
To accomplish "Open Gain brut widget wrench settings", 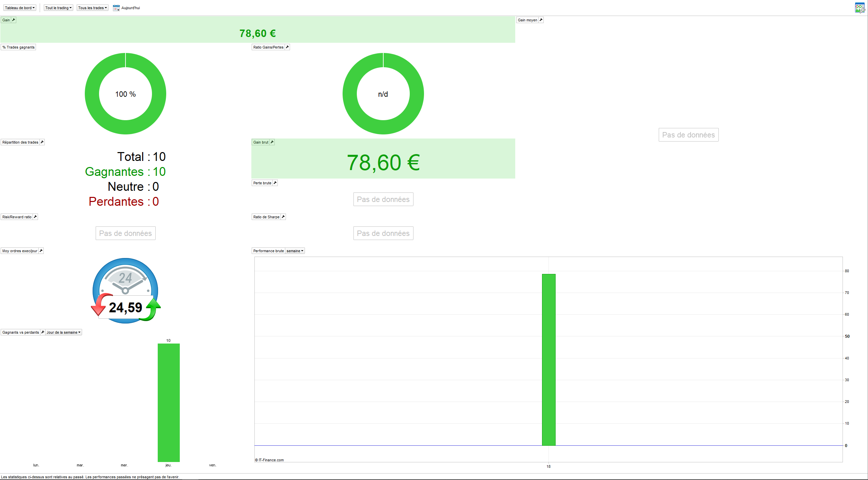I will coord(272,142).
